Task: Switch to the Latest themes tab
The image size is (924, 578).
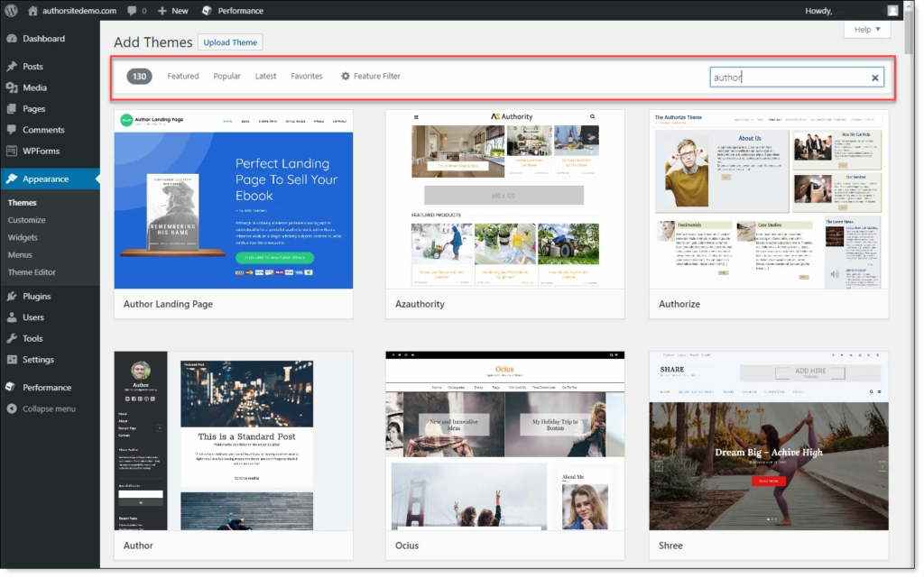Action: tap(265, 77)
